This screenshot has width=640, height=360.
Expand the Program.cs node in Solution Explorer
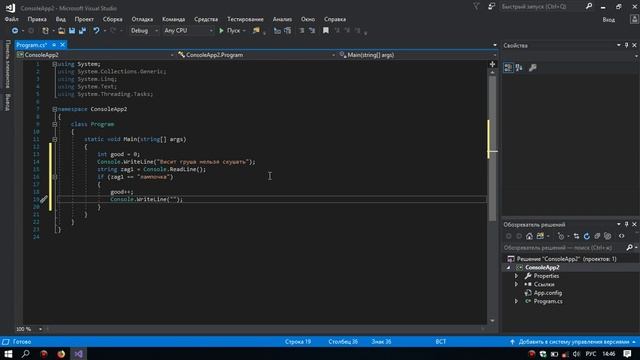pyautogui.click(x=516, y=301)
